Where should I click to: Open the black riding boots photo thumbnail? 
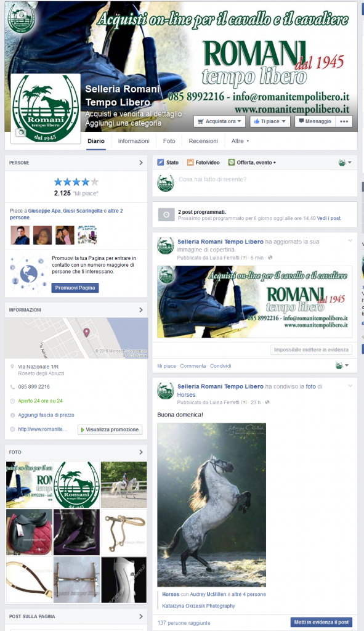[x=76, y=532]
